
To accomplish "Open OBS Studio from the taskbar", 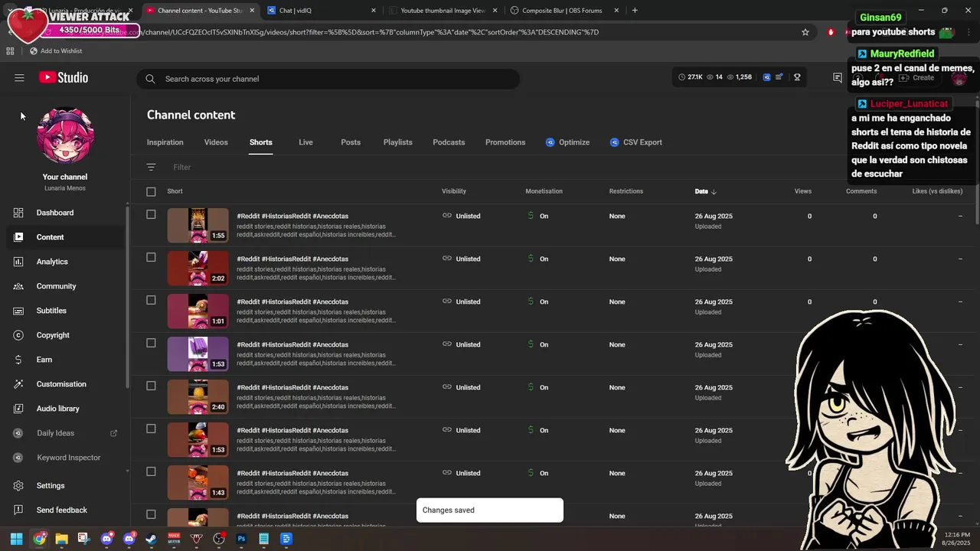I will coord(219,539).
